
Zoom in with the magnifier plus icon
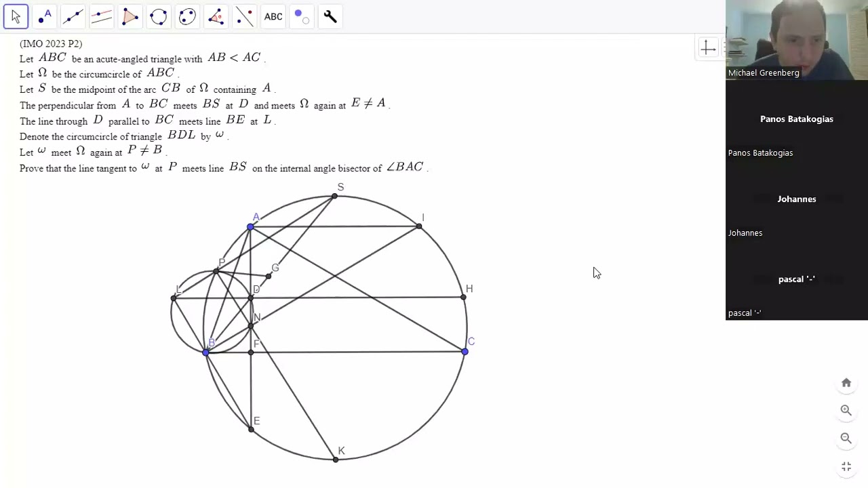[846, 410]
